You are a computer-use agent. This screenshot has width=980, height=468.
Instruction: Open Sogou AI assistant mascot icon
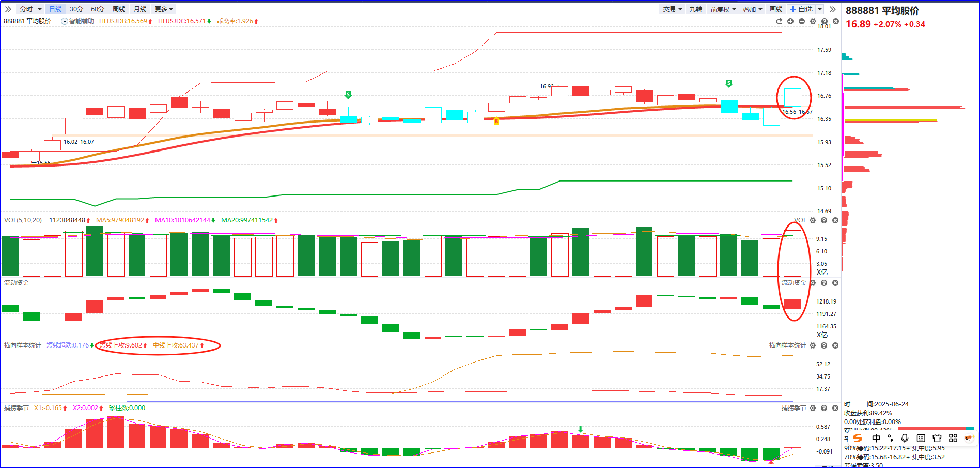tap(969, 438)
